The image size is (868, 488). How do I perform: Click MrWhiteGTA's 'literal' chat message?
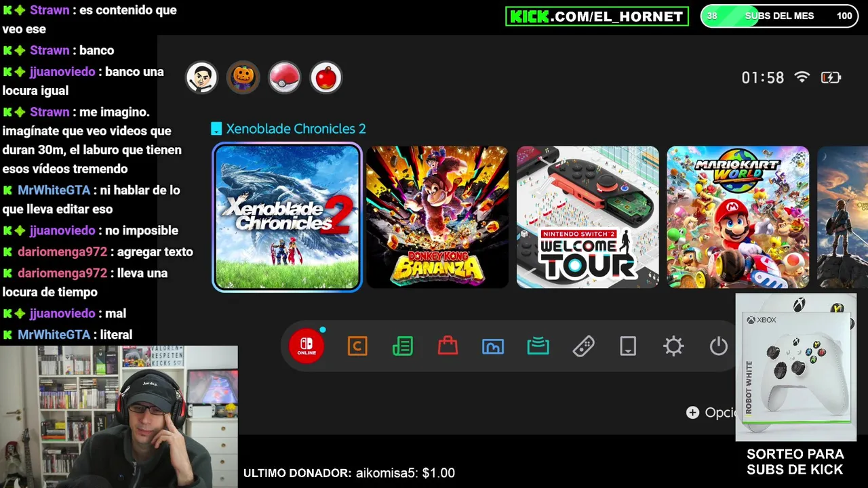(x=67, y=334)
